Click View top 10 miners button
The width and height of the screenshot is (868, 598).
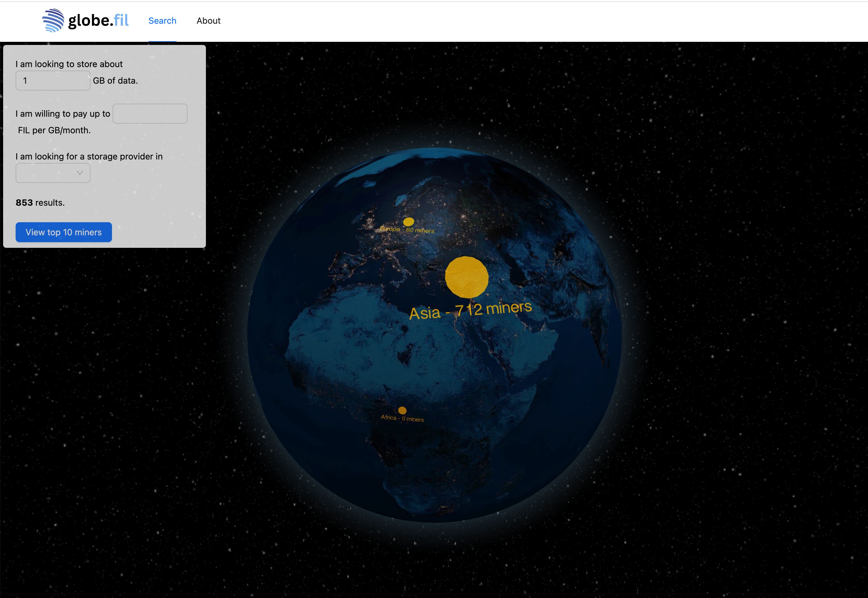[x=64, y=232]
